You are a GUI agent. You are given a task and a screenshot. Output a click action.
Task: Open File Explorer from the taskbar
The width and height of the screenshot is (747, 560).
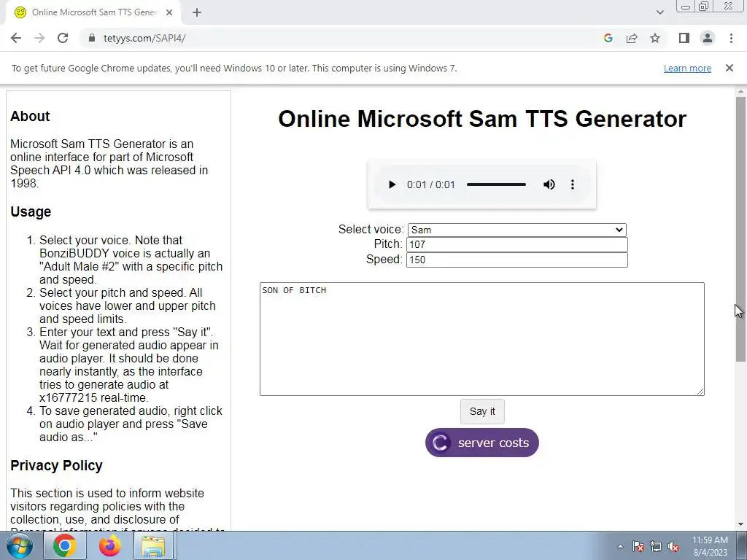[153, 545]
